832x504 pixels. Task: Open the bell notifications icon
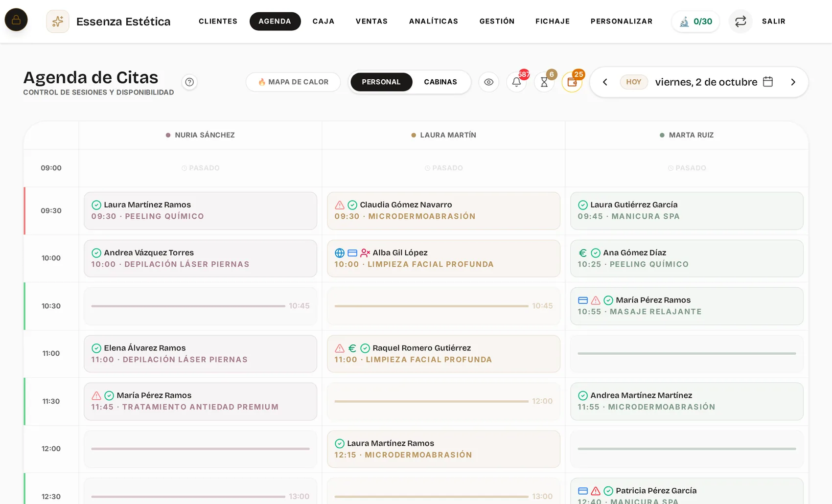click(x=516, y=82)
